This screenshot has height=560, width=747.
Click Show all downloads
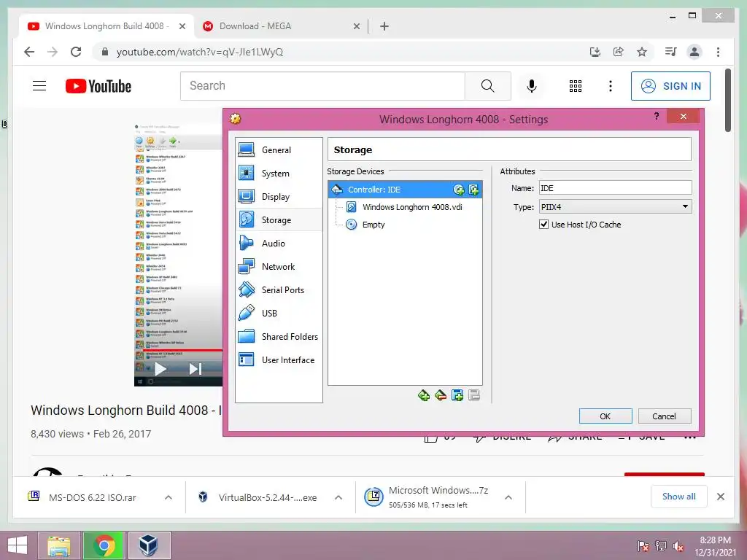[x=679, y=497]
